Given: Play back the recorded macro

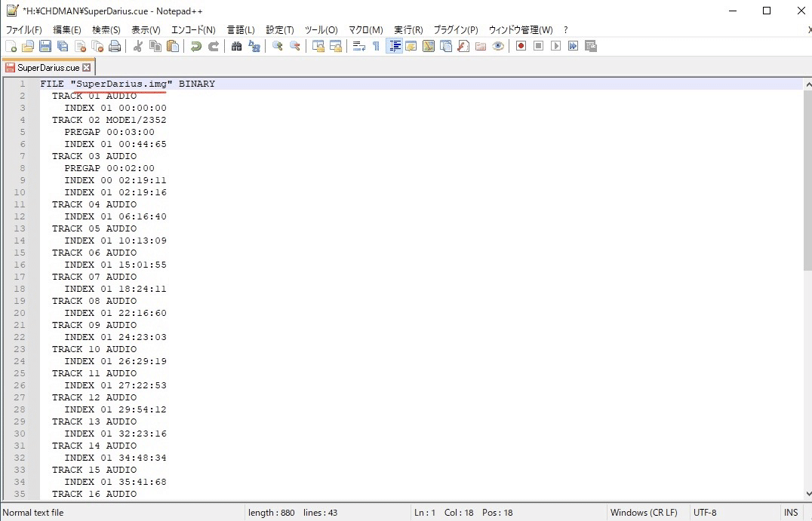Looking at the screenshot, I should point(555,47).
